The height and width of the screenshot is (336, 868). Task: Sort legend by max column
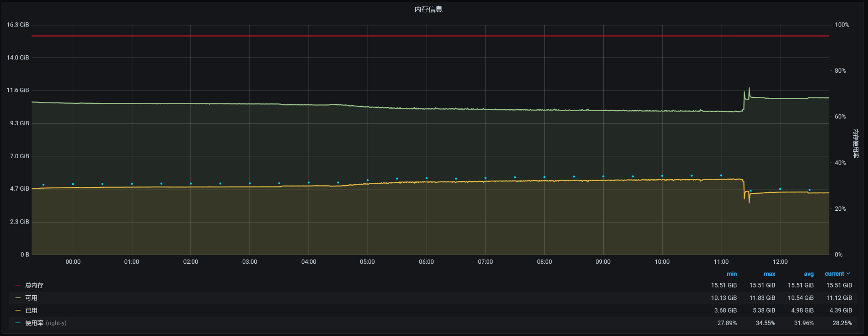point(769,274)
